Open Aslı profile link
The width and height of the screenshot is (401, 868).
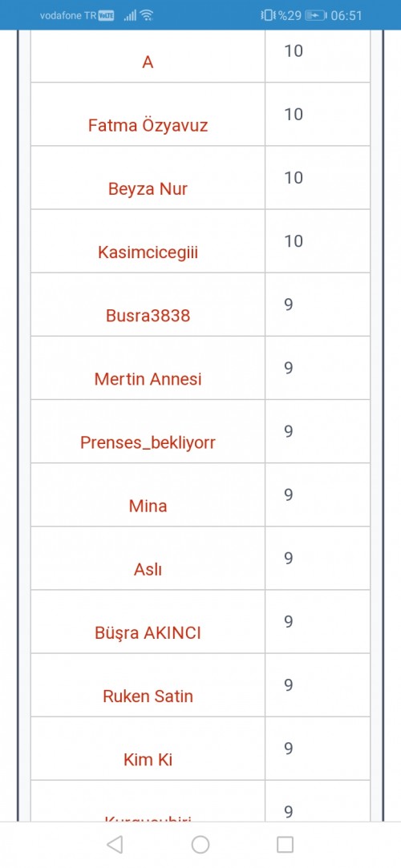pos(148,570)
